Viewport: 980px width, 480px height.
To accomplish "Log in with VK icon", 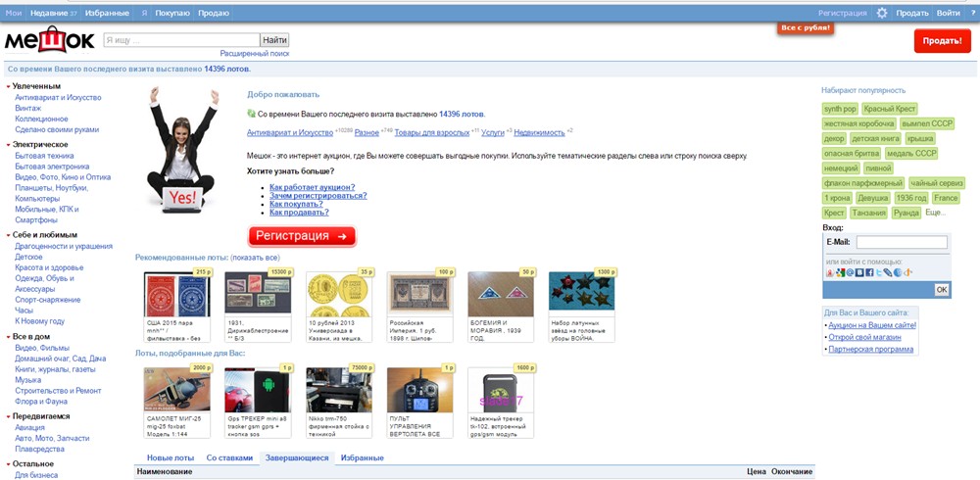I will click(x=859, y=272).
